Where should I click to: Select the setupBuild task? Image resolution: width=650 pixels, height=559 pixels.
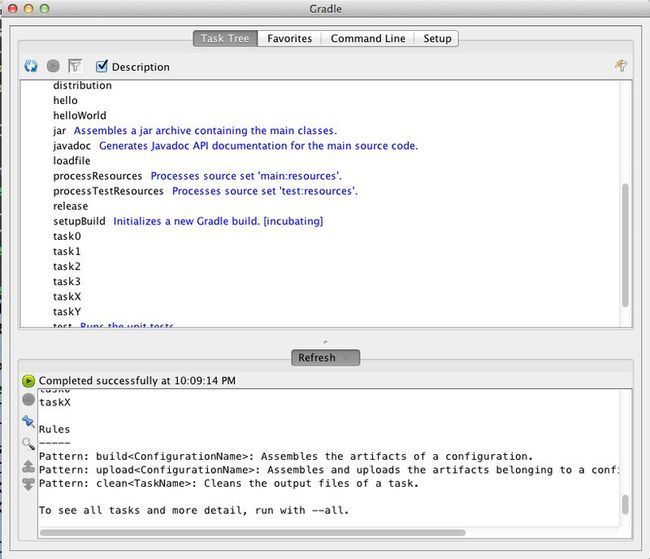[x=79, y=221]
